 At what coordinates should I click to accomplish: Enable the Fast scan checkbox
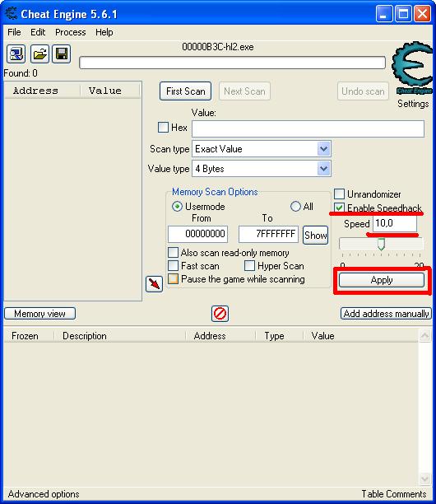[x=173, y=265]
